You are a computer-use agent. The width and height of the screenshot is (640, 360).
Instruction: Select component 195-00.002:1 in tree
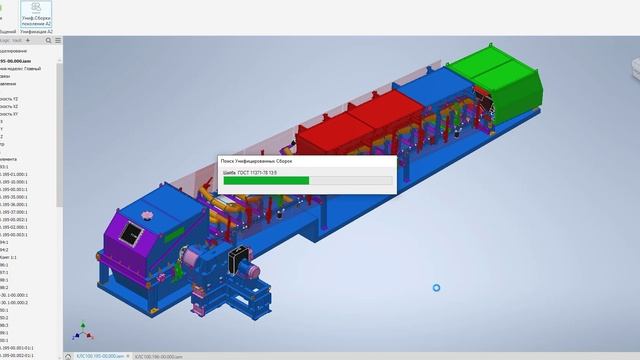pos(14,220)
